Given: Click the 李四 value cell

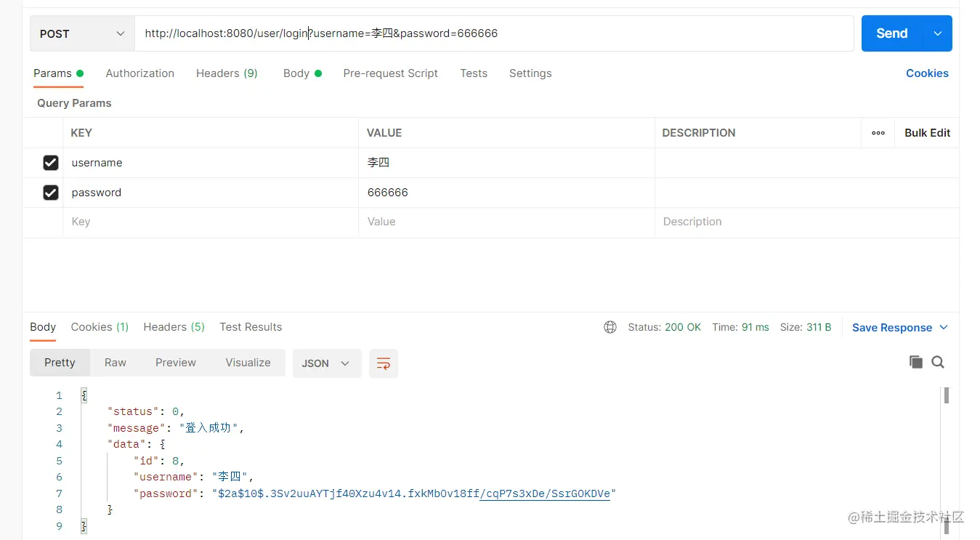Looking at the screenshot, I should tap(506, 163).
